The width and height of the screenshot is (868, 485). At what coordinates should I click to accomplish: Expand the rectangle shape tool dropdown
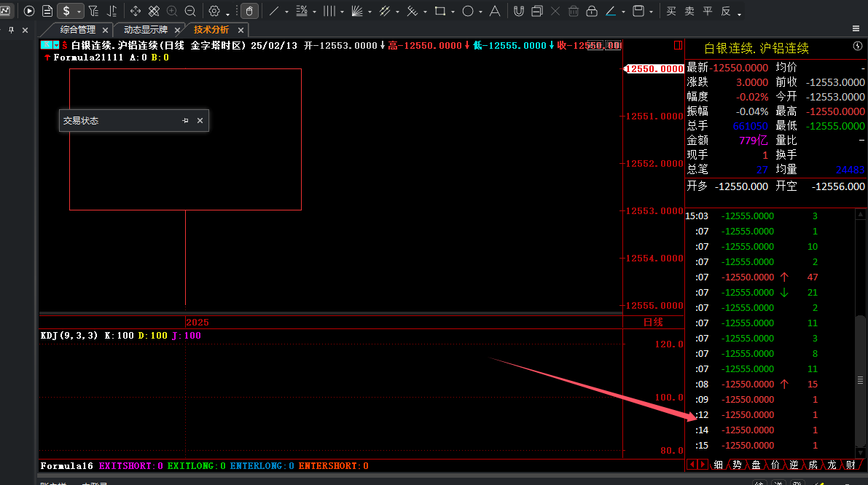click(453, 12)
